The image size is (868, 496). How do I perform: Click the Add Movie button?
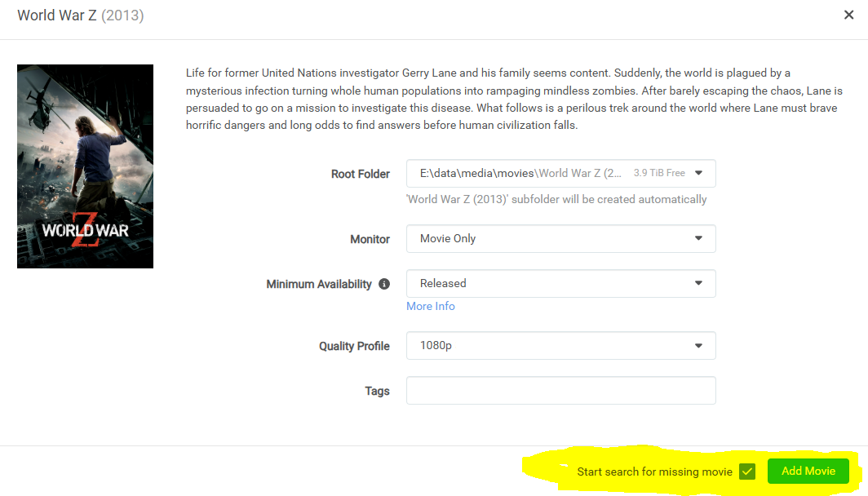(808, 471)
